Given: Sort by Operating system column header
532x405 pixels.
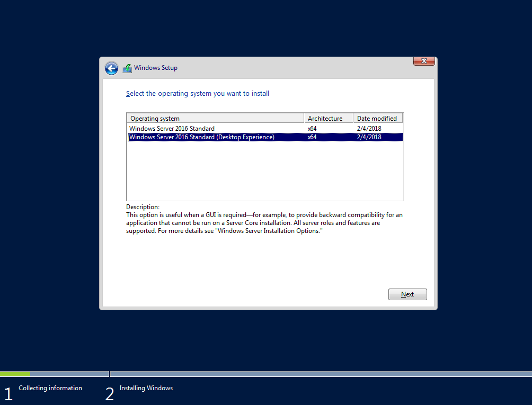Looking at the screenshot, I should 216,118.
